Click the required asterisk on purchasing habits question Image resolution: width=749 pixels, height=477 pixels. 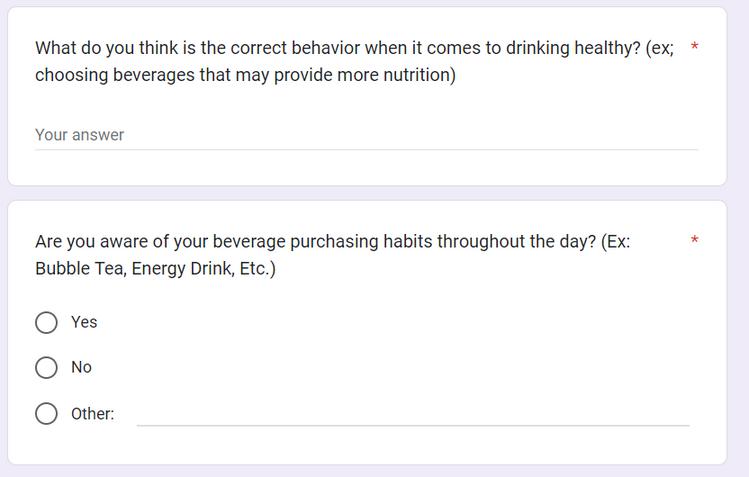[x=695, y=240]
